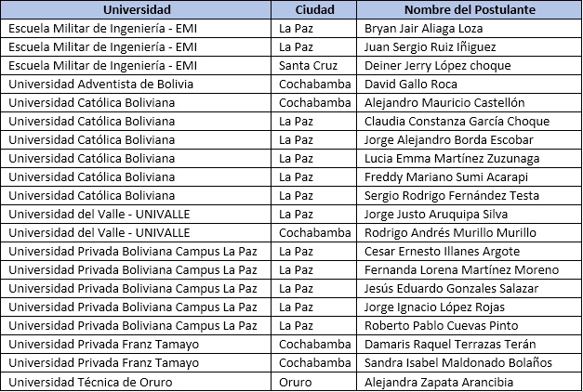Click Damaris Raquel Terrazas Terán cell
The image size is (583, 392).
[x=470, y=345]
